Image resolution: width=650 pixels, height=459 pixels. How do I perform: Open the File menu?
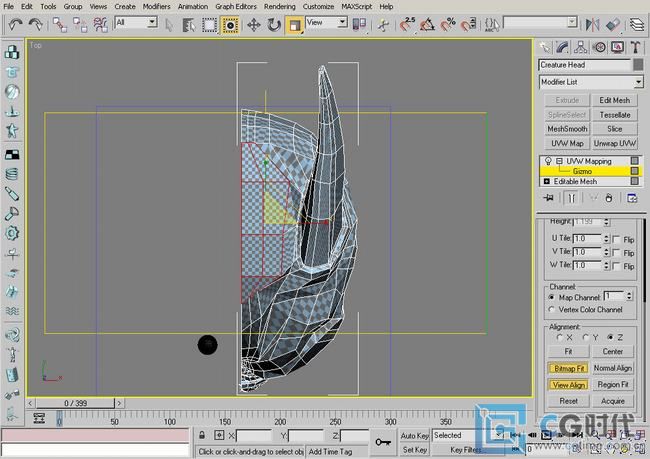[8, 7]
